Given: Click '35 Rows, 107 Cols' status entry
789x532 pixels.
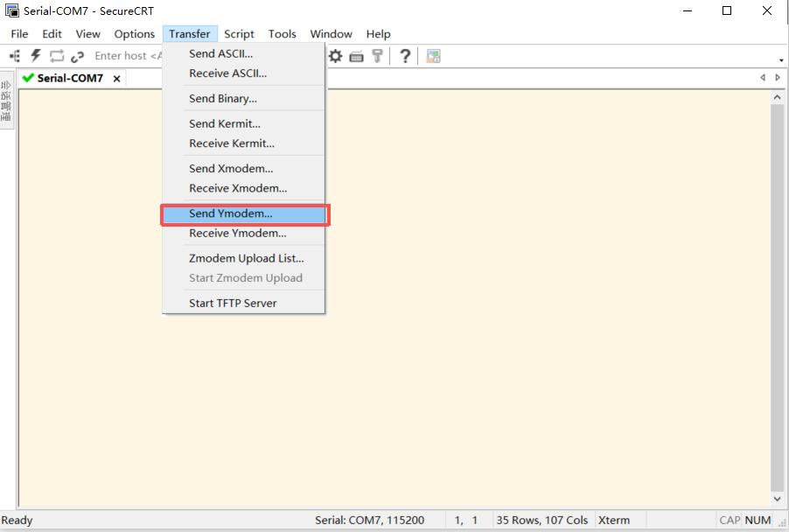Looking at the screenshot, I should pyautogui.click(x=542, y=521).
